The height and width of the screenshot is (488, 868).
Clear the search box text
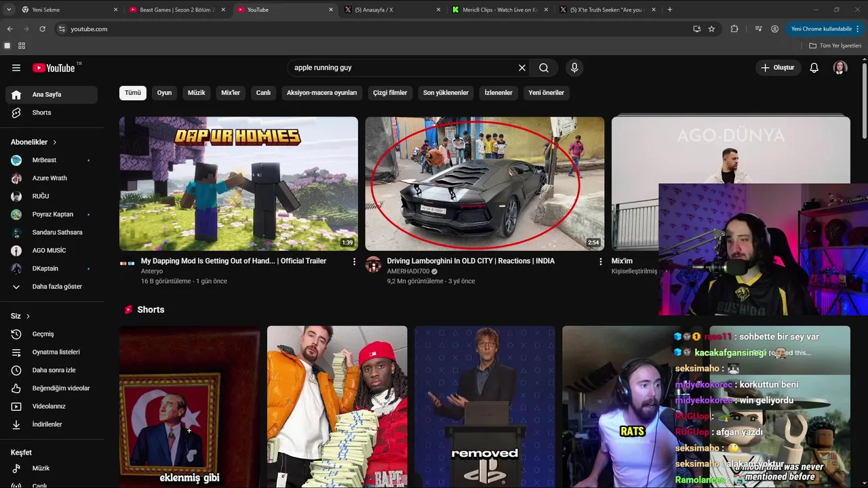[522, 68]
